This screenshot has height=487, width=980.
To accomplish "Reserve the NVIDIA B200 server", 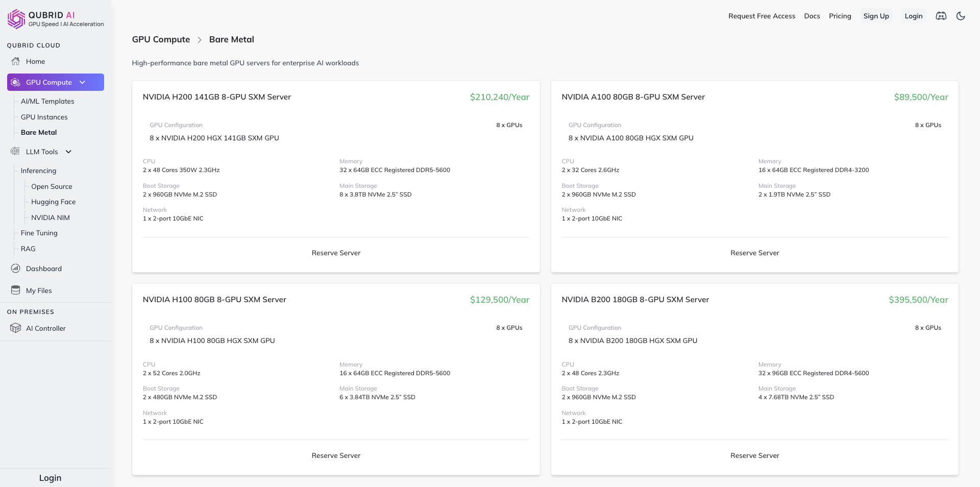I will (x=755, y=455).
